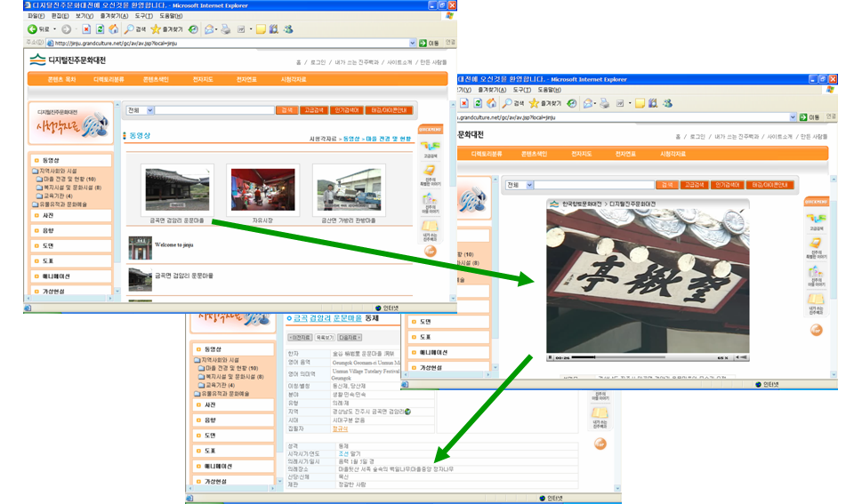854x504 pixels.
Task: Open 도움말(H) menu in left window
Action: click(171, 16)
